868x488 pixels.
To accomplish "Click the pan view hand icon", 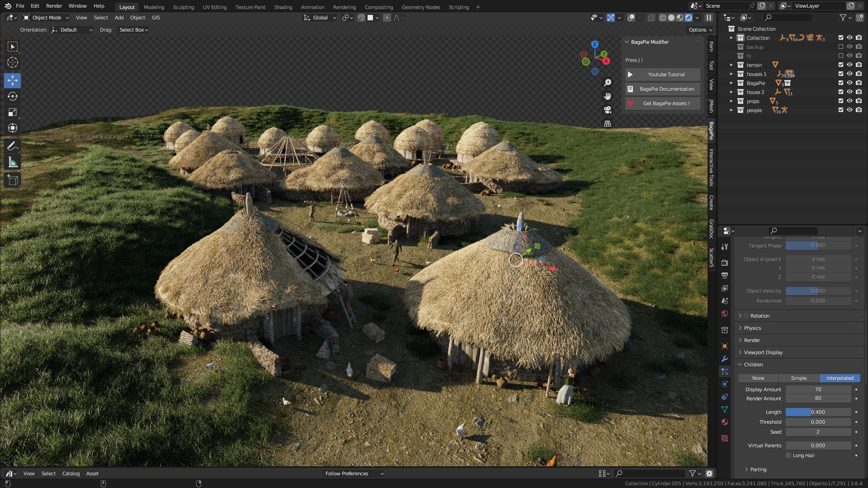I will pos(608,96).
